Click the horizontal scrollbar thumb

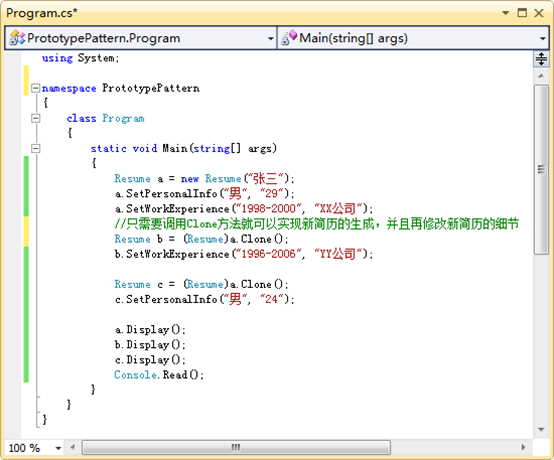coord(236,447)
